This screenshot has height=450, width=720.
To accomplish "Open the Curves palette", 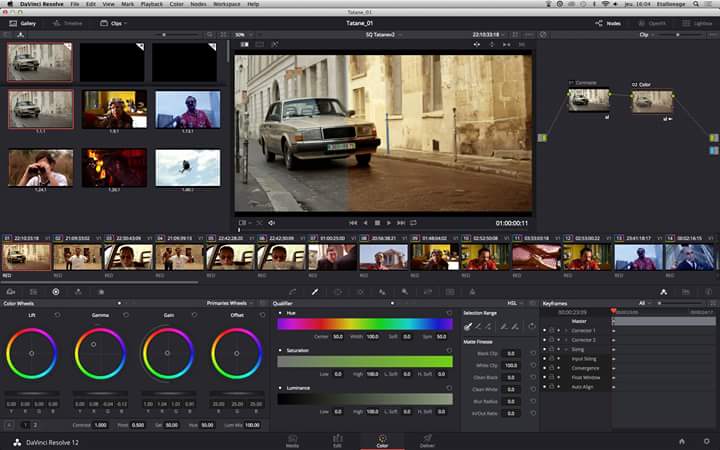I will (x=292, y=292).
